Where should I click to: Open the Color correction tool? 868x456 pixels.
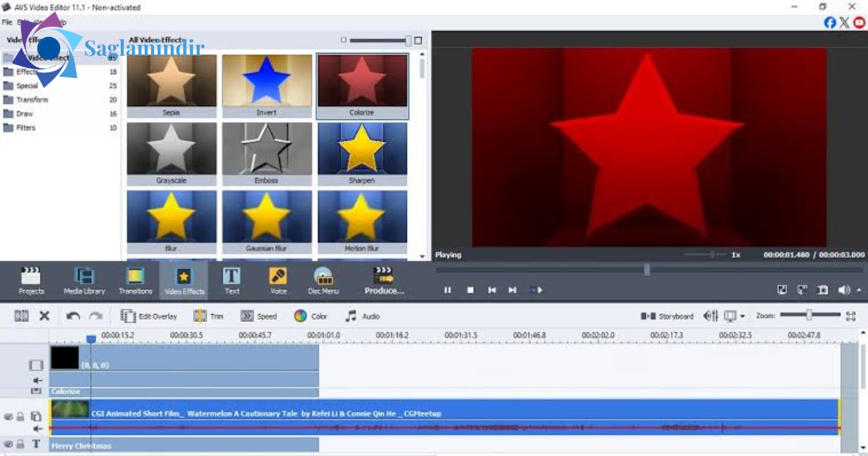[x=310, y=316]
